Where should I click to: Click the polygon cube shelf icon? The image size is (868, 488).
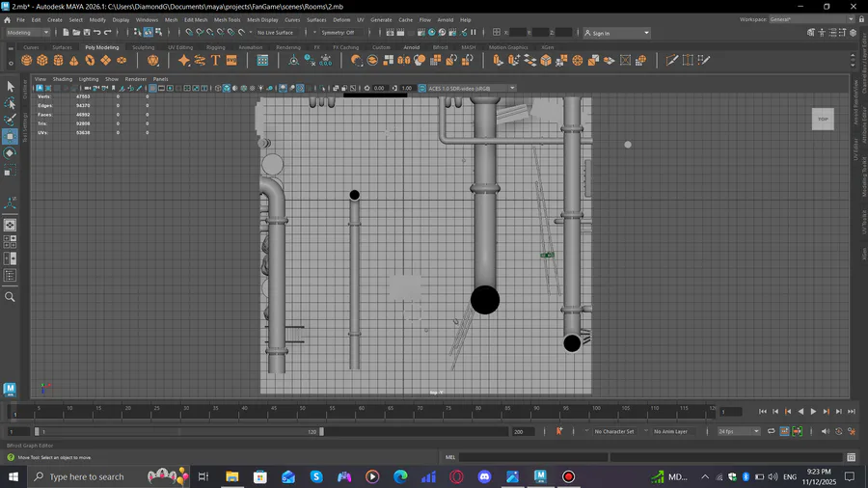(x=42, y=60)
